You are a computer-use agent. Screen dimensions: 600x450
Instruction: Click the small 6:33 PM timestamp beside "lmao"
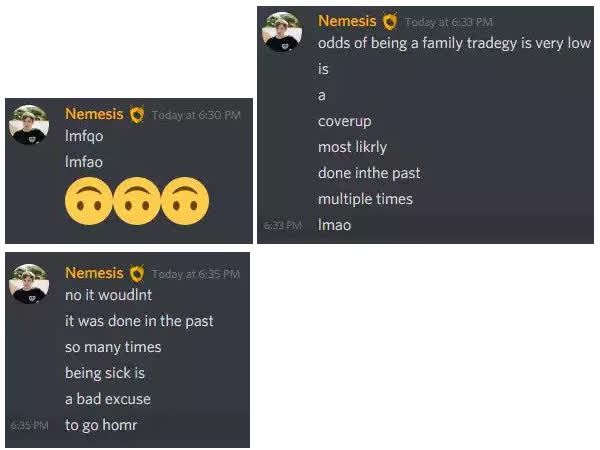[x=281, y=226]
